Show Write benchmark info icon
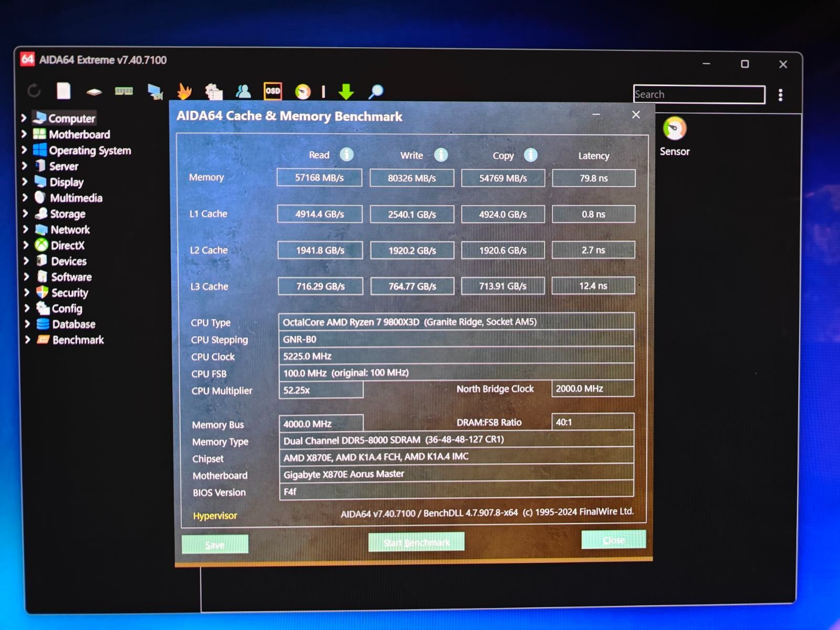 441,155
